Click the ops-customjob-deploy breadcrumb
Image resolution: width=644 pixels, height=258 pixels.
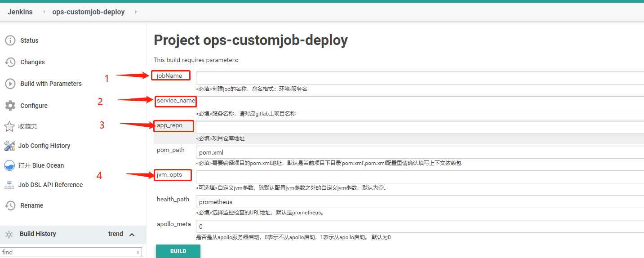(89, 12)
